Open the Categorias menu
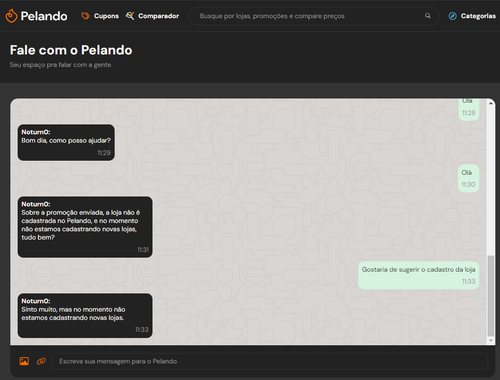The height and width of the screenshot is (380, 500). tap(478, 16)
